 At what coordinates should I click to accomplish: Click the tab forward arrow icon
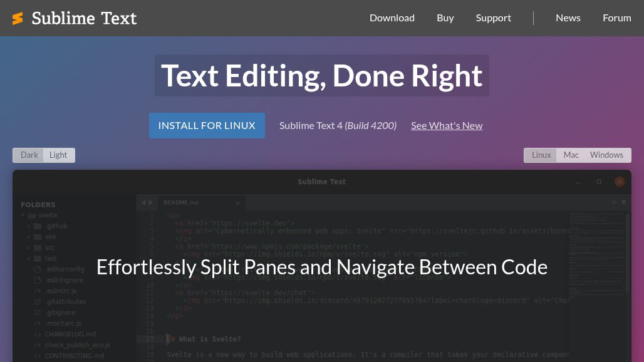(151, 202)
